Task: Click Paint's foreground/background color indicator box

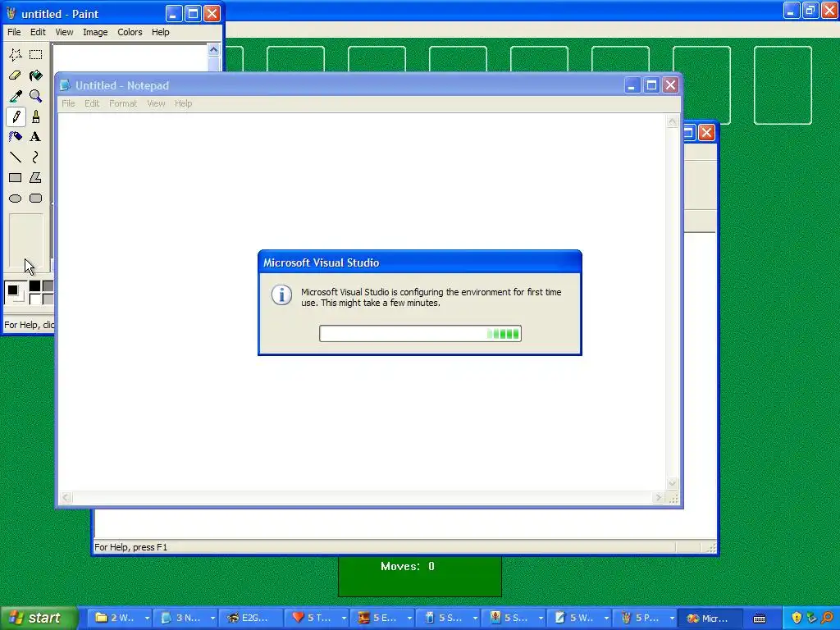Action: point(15,293)
